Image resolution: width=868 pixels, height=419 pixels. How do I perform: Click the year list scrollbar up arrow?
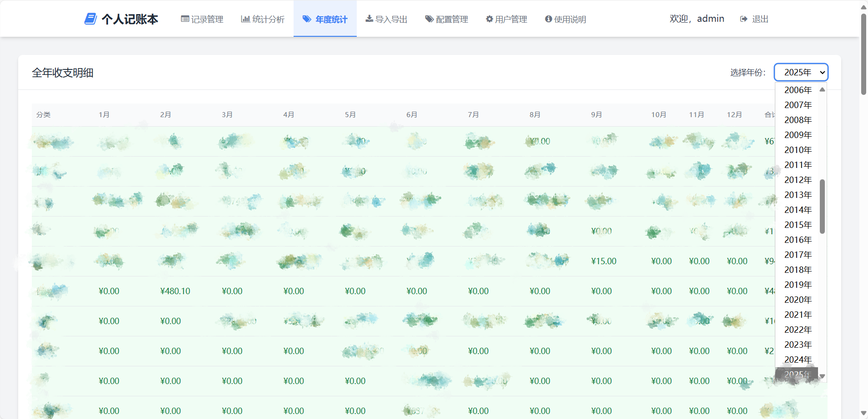[822, 90]
